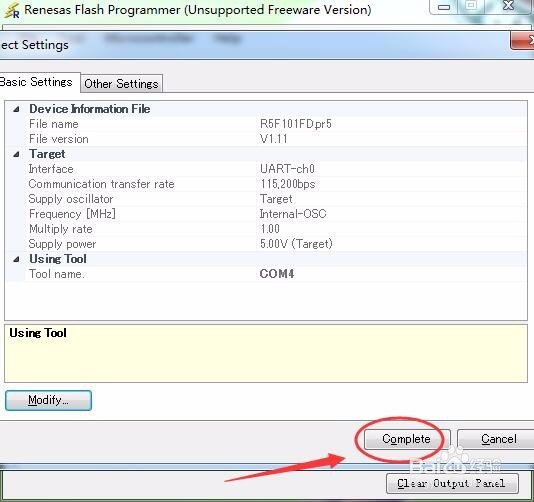Click the UART-ch0 interface value
The height and width of the screenshot is (502, 534).
[x=287, y=169]
